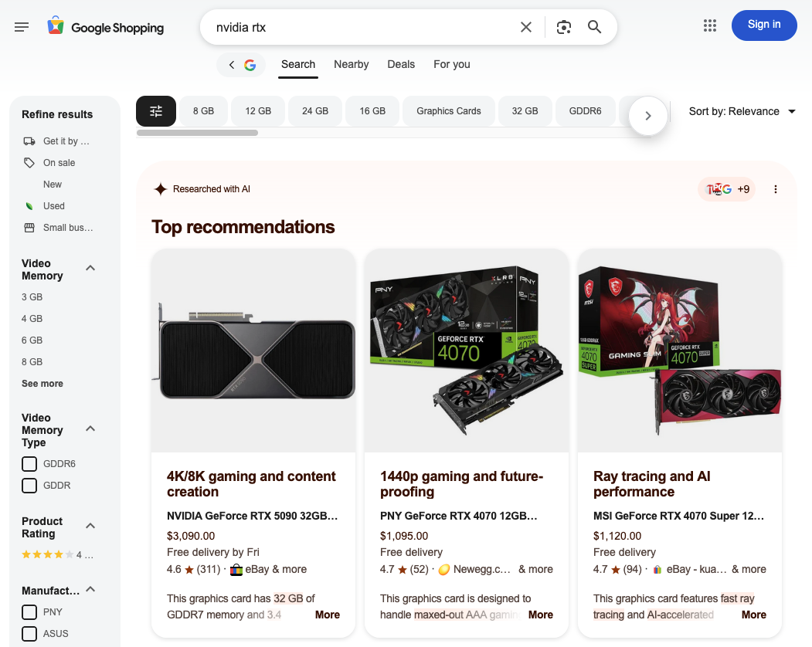Image resolution: width=812 pixels, height=647 pixels.
Task: Switch to the Deals tab
Action: (x=401, y=64)
